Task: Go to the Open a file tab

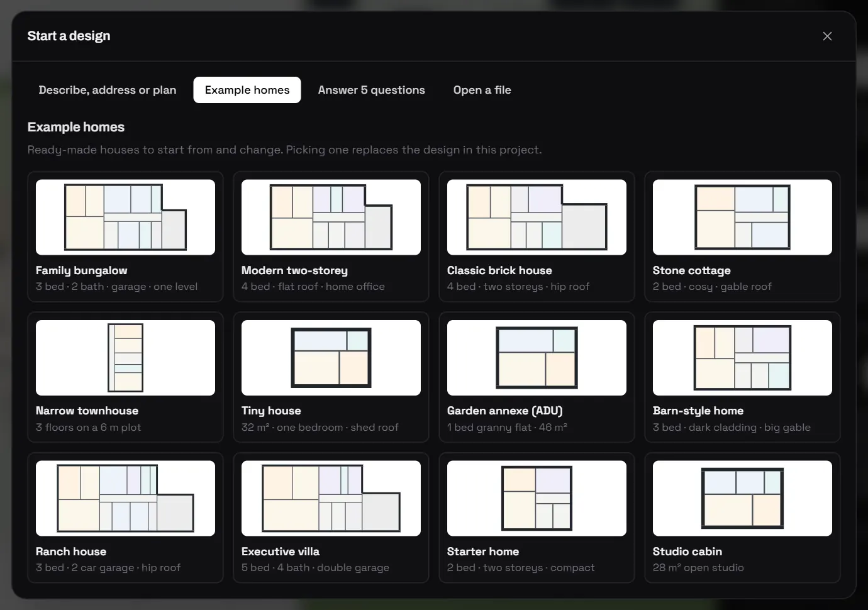Action: point(482,90)
